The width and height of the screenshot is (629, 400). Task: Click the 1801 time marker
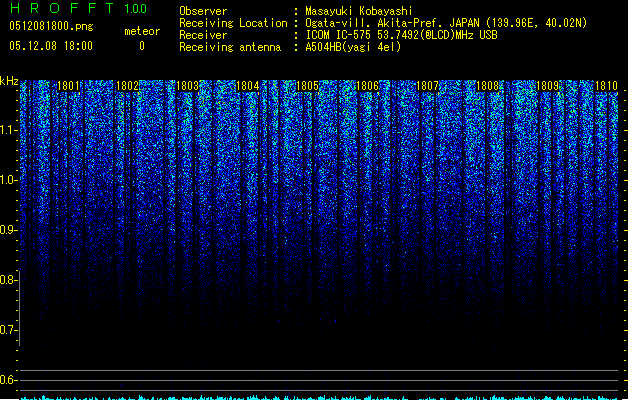click(68, 86)
